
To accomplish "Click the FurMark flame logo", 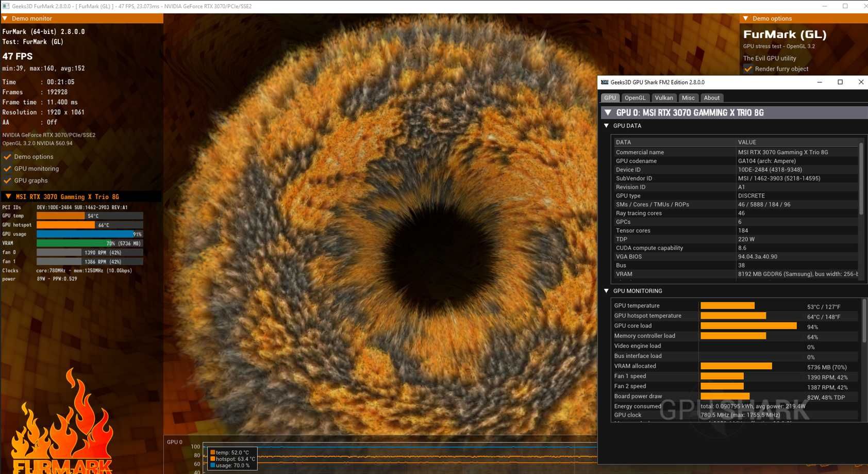I will point(63,422).
